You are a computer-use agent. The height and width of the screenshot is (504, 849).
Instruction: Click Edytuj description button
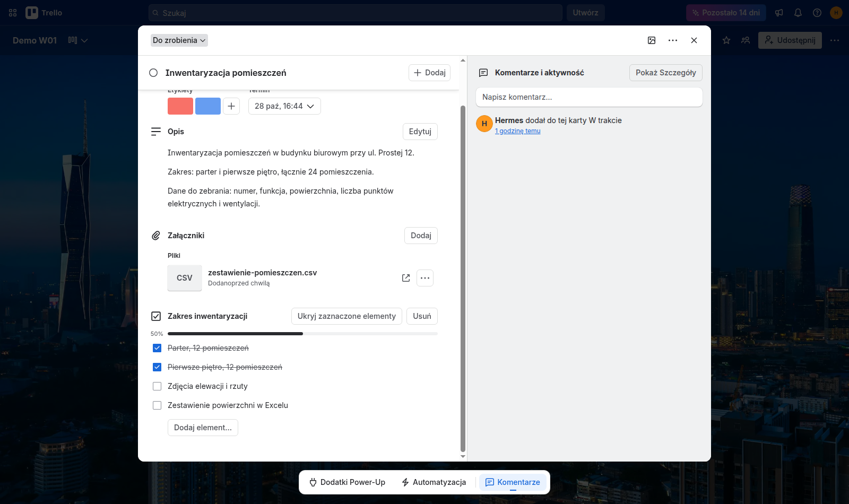[420, 132]
